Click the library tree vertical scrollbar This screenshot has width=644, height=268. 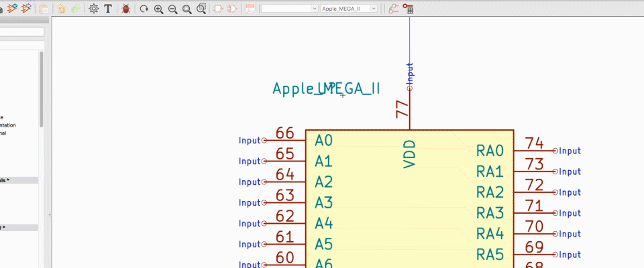(x=41, y=88)
